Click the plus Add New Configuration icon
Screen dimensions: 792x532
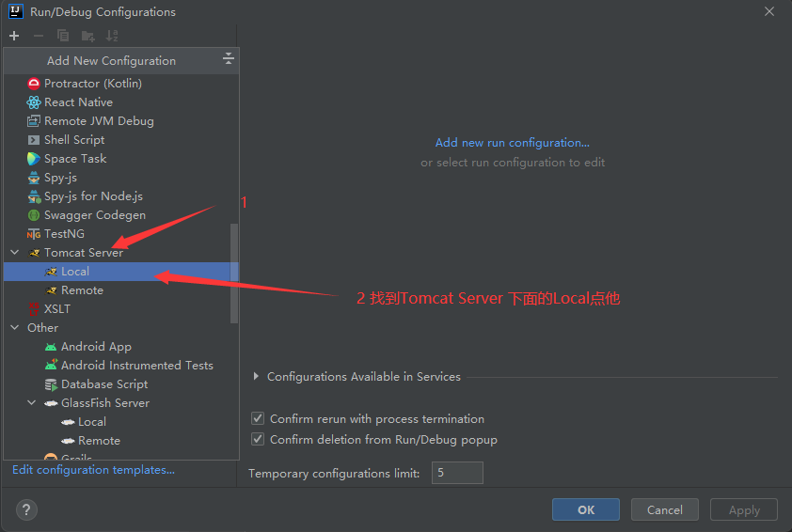coord(14,36)
